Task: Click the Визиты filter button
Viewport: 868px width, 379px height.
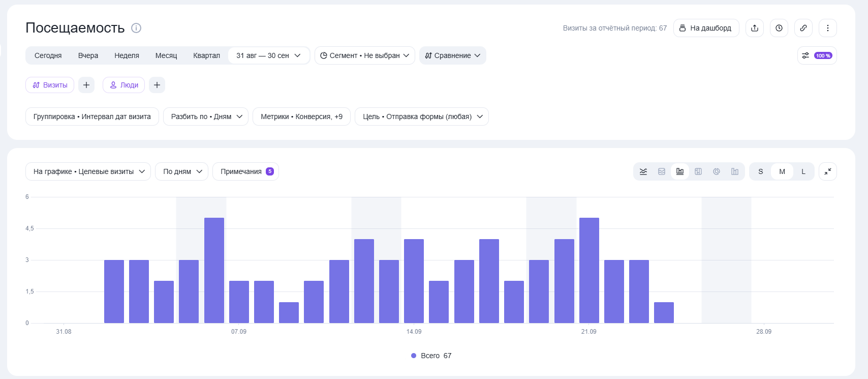Action: (x=50, y=85)
